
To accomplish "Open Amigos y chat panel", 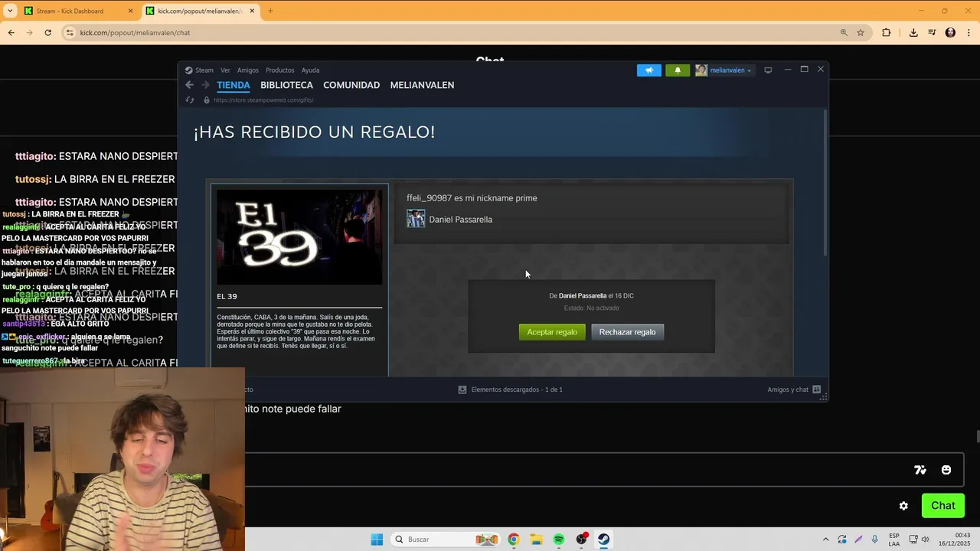I will click(x=794, y=390).
